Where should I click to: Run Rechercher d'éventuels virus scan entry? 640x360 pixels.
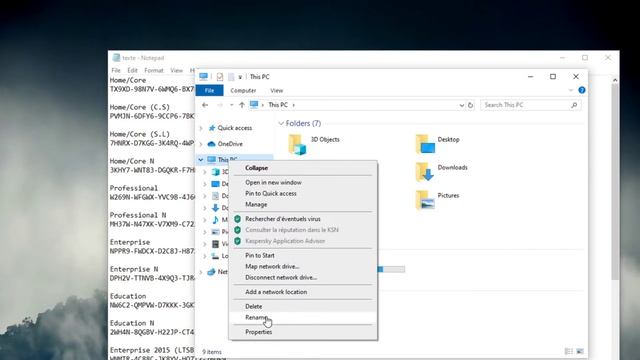[283, 219]
